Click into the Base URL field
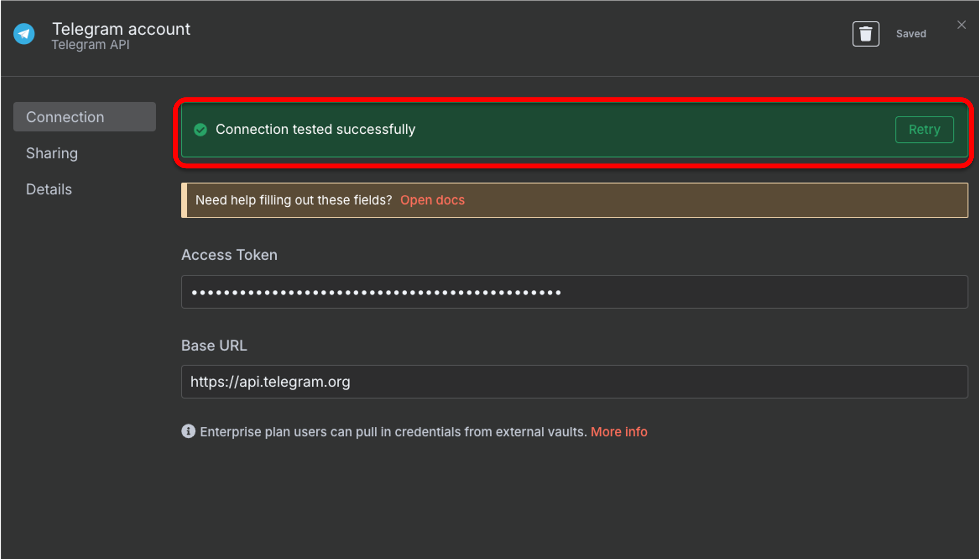 click(x=574, y=382)
